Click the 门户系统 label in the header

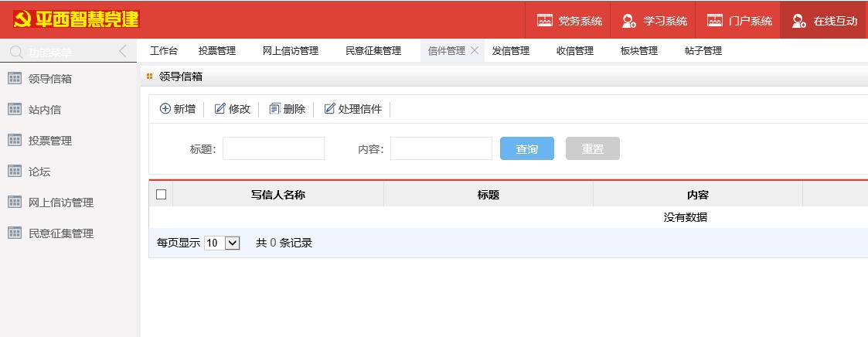751,21
